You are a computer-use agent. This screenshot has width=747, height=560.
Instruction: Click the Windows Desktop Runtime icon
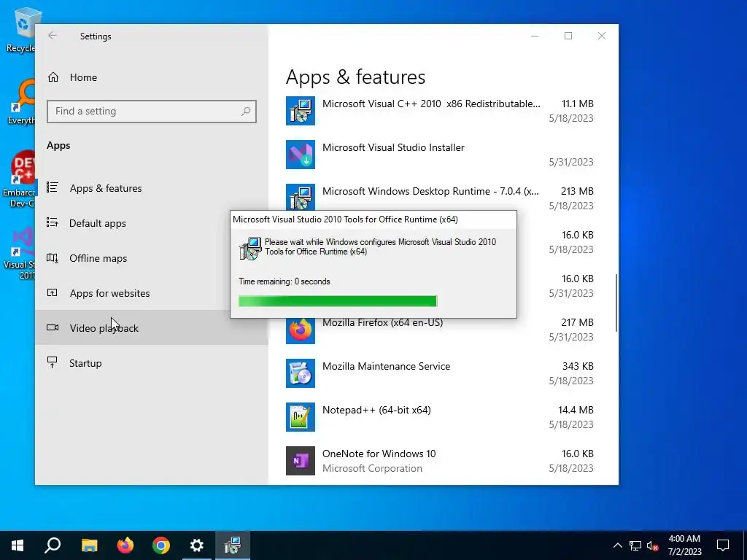pyautogui.click(x=301, y=197)
